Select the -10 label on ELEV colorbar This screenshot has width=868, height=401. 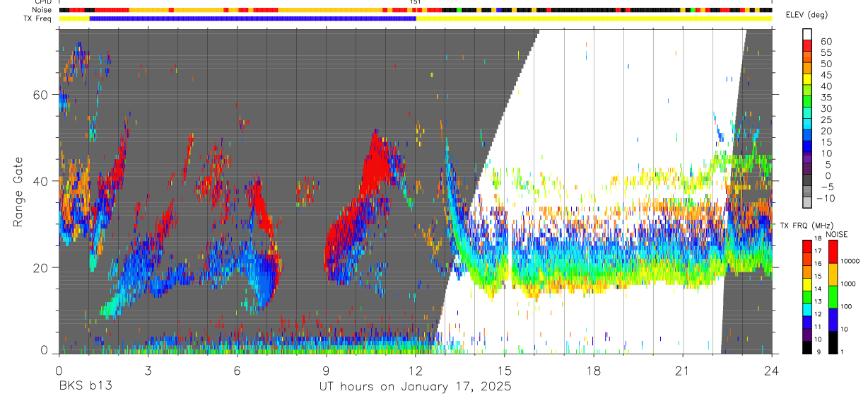pos(827,199)
